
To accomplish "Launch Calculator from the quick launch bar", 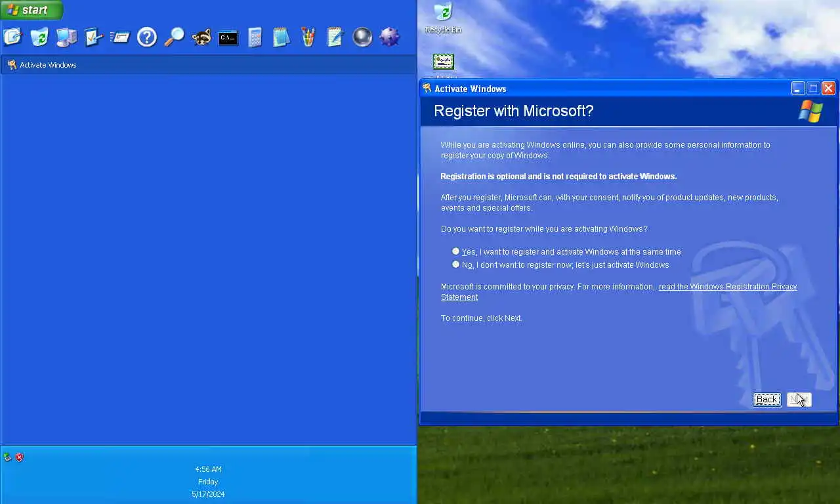I will [255, 37].
